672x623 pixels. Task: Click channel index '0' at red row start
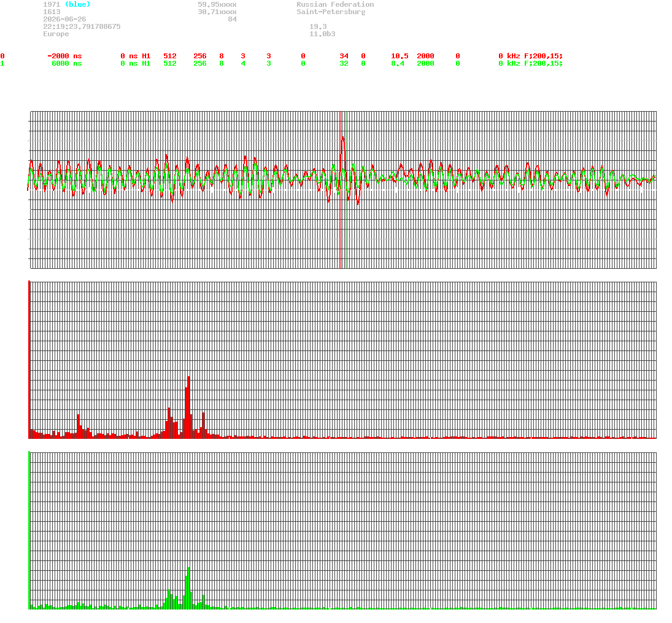click(2, 56)
